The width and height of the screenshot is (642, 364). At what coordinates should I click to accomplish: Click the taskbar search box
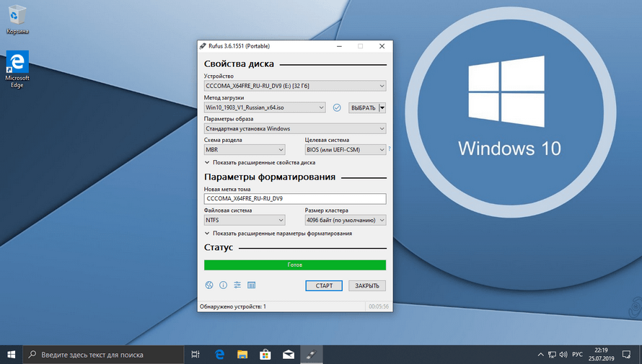pos(102,355)
